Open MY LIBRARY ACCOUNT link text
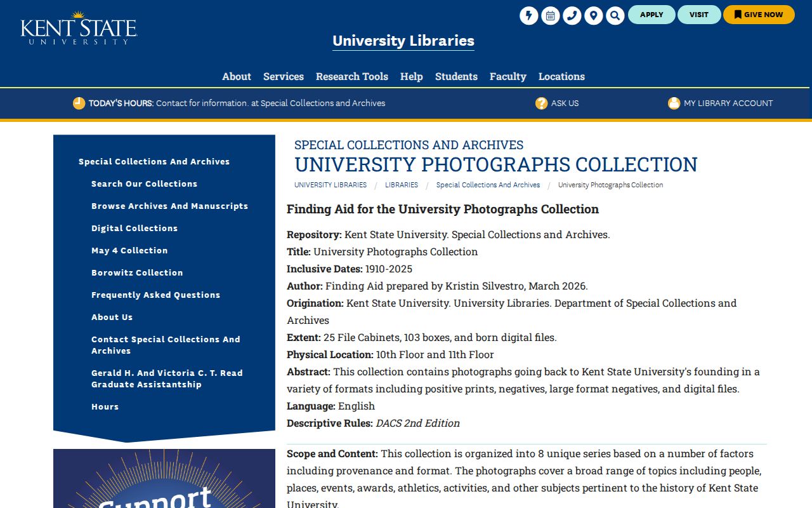812x508 pixels. pyautogui.click(x=728, y=103)
